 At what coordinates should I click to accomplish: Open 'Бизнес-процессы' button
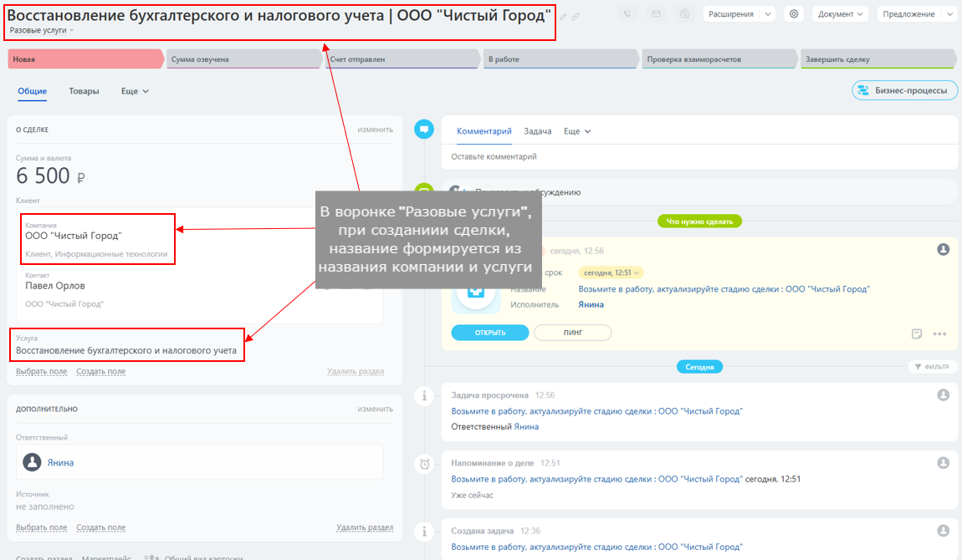(904, 90)
